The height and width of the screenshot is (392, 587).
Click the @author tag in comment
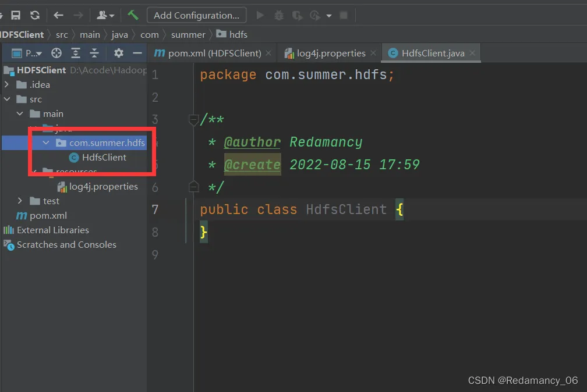point(252,142)
